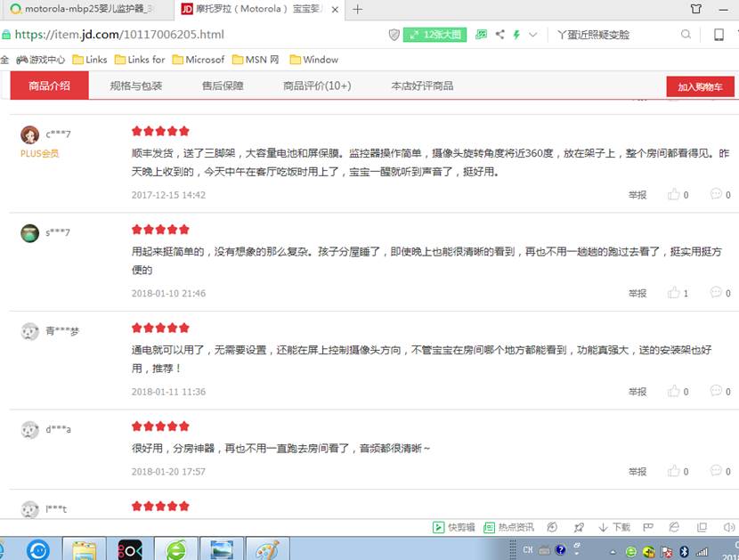The width and height of the screenshot is (739, 560).
Task: Expand the dropdown arrow next to lightning icon
Action: point(533,35)
